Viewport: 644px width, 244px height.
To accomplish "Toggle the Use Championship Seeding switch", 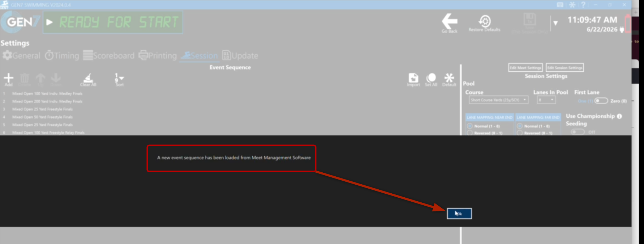I will click(x=578, y=132).
